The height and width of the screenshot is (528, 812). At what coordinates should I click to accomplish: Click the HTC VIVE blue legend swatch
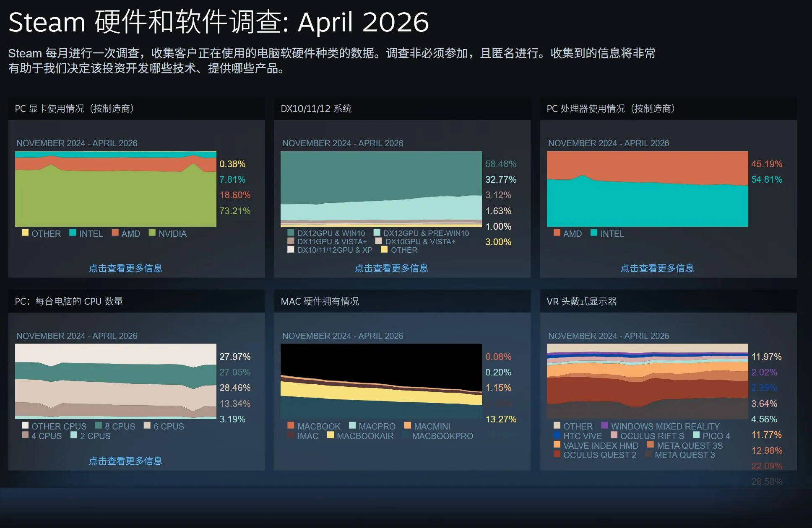(x=557, y=435)
